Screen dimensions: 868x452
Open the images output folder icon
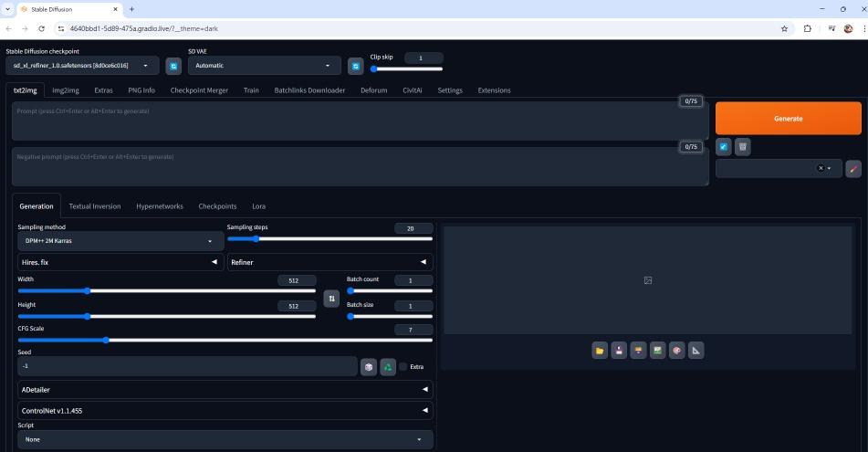tap(600, 350)
